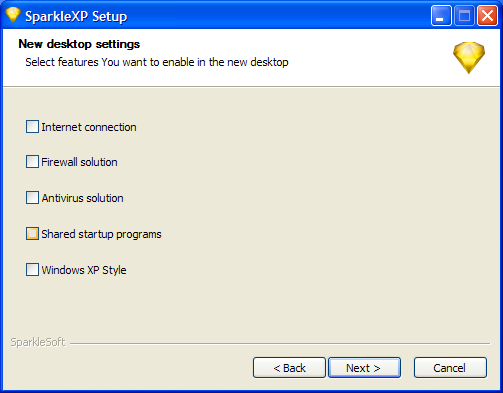Screen dimensions: 503x393
Task: Enable the Internet connection checkbox
Action: tap(32, 127)
